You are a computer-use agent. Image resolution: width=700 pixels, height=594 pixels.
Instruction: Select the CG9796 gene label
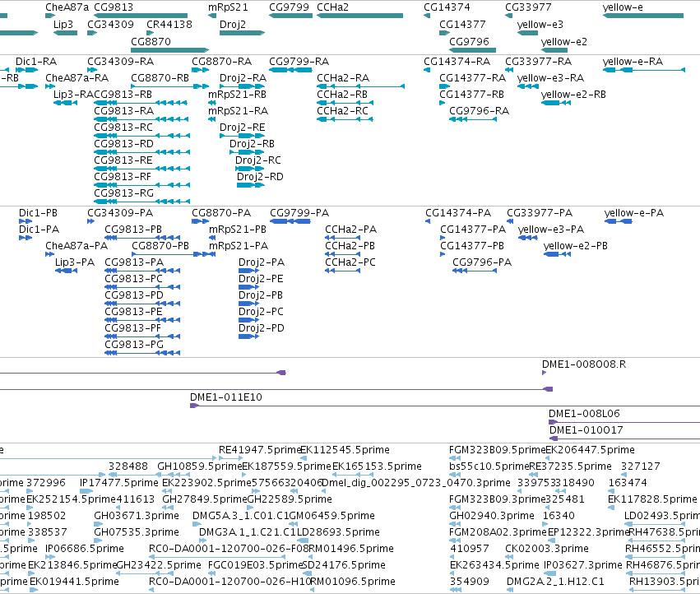(469, 41)
